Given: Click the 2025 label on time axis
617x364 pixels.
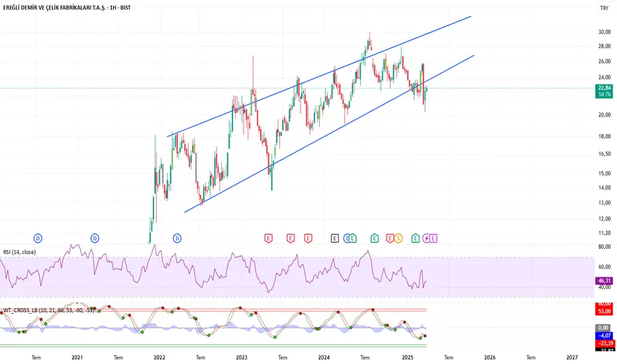Looking at the screenshot, I should 408,357.
